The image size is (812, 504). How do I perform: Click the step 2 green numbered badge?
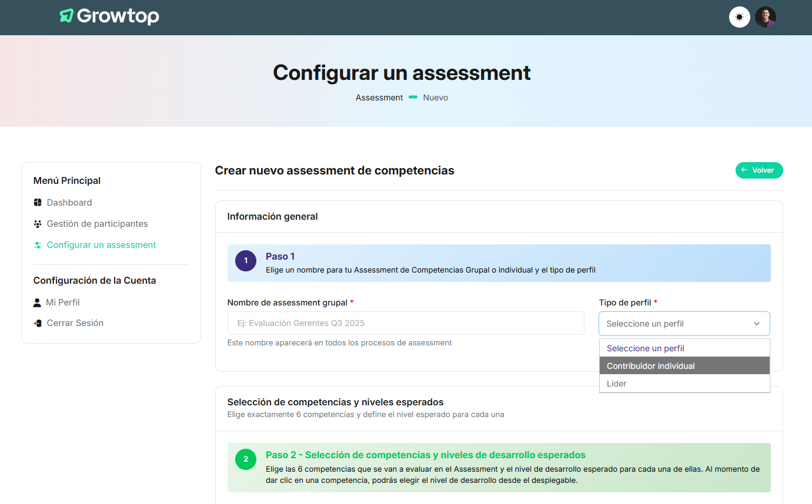point(246,459)
